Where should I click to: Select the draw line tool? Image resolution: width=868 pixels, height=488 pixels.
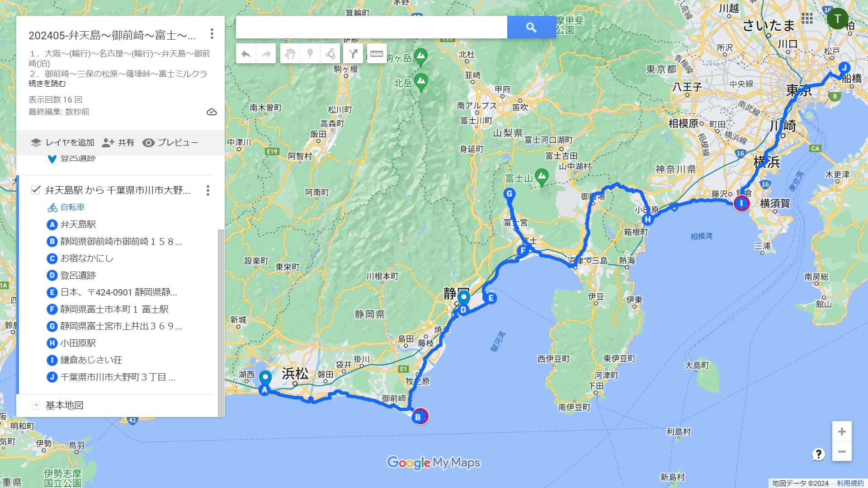[x=330, y=54]
